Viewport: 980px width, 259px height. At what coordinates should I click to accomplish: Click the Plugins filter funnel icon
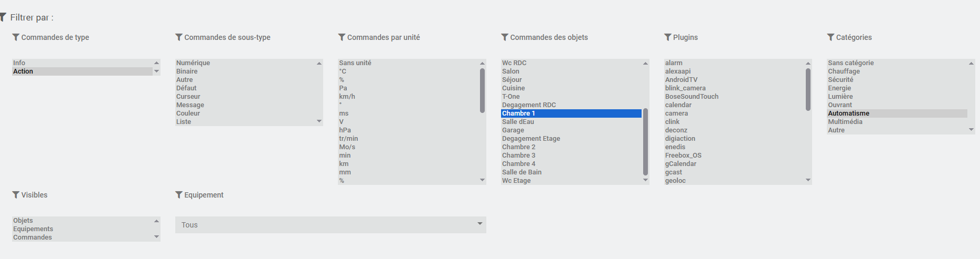[x=668, y=37]
